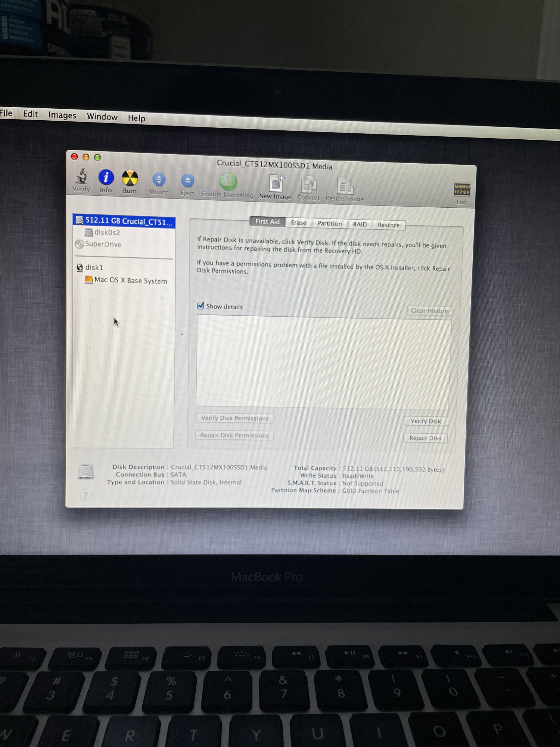
Task: Switch to the Restore tab
Action: (x=389, y=225)
